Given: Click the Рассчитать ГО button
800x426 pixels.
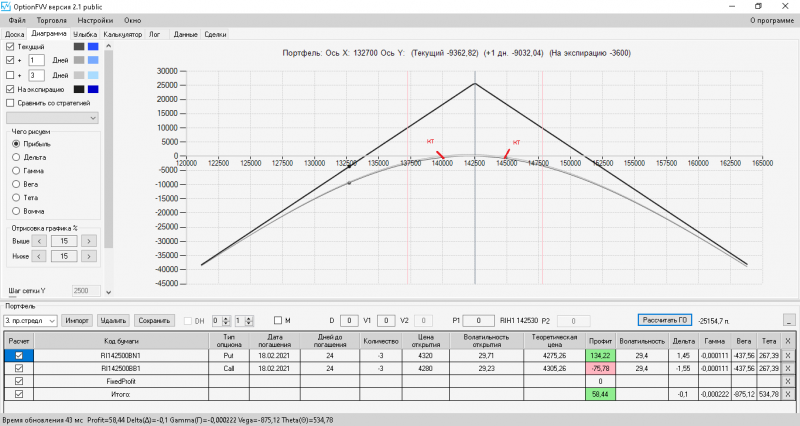Looking at the screenshot, I should (665, 320).
